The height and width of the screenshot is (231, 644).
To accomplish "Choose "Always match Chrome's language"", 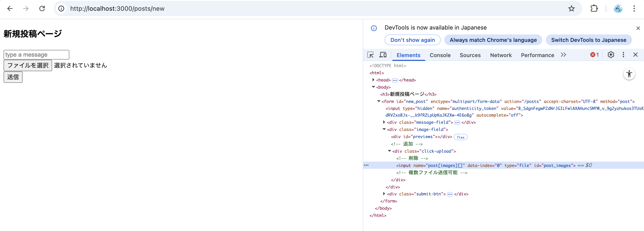I will click(x=493, y=40).
